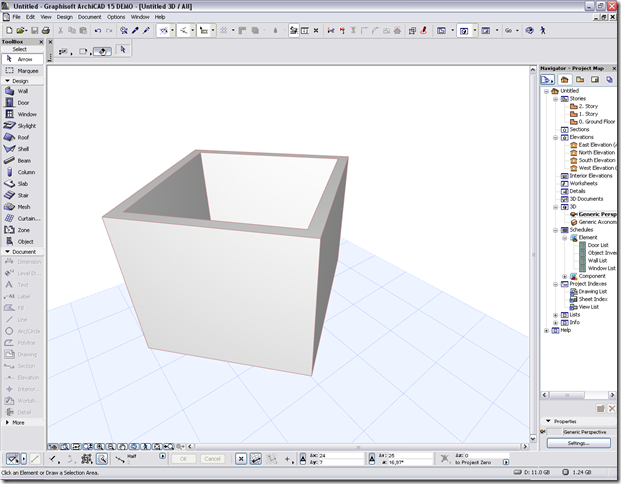The height and width of the screenshot is (484, 621).
Task: Open the Options menu
Action: 116,17
